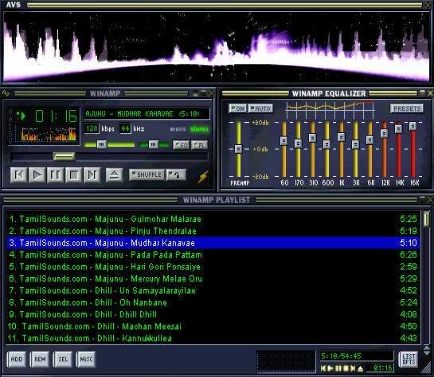The width and height of the screenshot is (434, 377).
Task: Open a file with the Eject button
Action: tap(114, 174)
